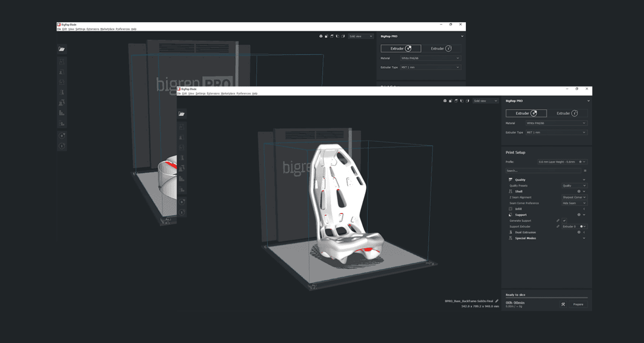Click pencil icon next to model file name

tap(497, 301)
